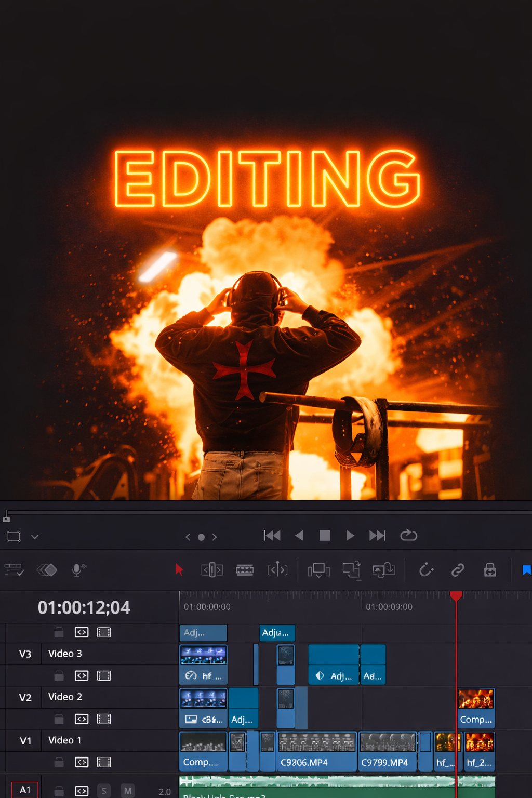Click the Video 2 track name
Viewport: 532px width, 798px height.
65,697
